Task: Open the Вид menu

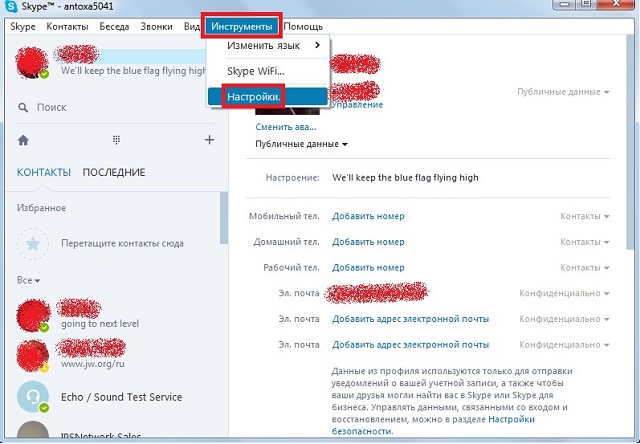Action: click(x=191, y=27)
